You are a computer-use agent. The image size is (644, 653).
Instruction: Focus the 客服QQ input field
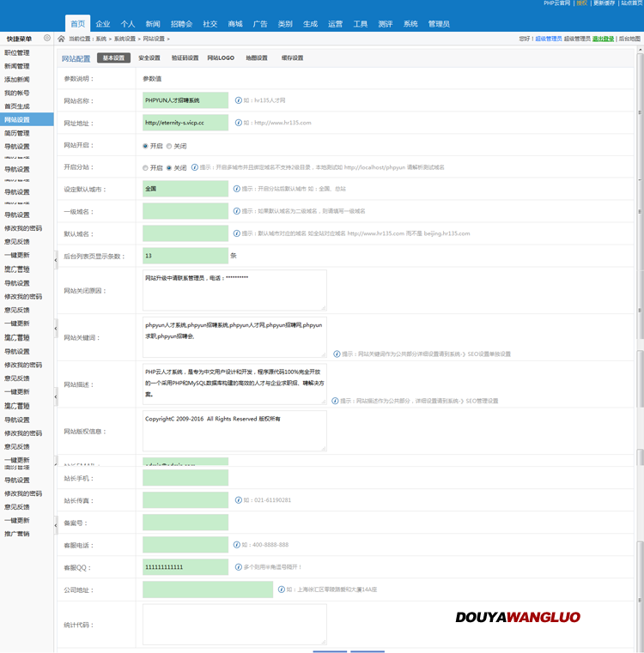[x=185, y=567]
